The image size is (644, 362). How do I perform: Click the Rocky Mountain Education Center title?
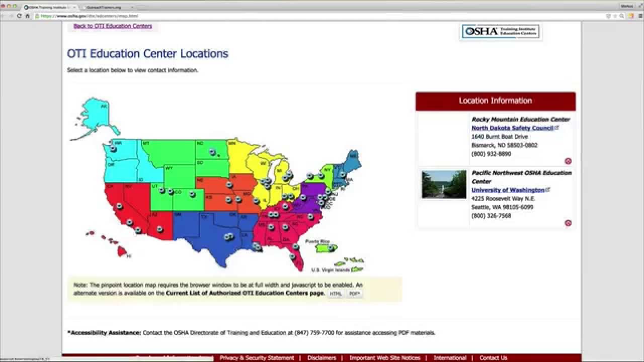click(x=521, y=120)
